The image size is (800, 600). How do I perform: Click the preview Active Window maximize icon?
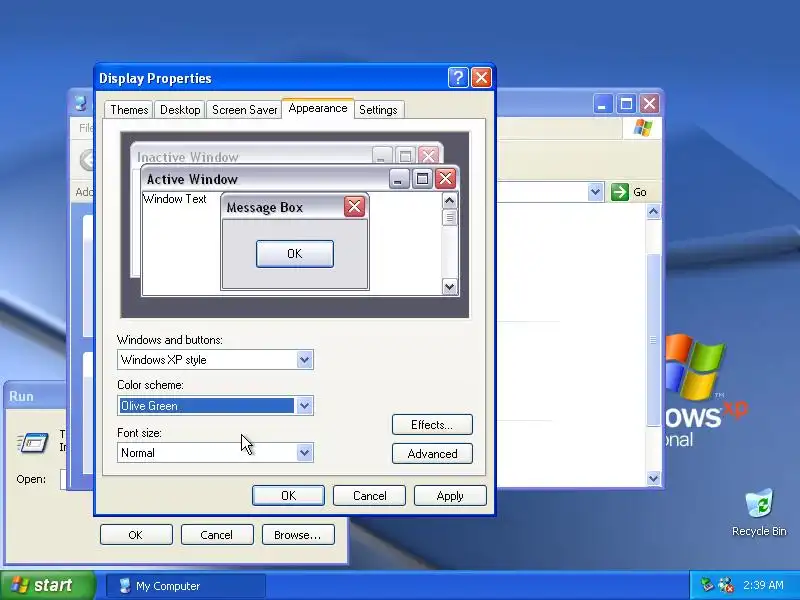coord(422,179)
